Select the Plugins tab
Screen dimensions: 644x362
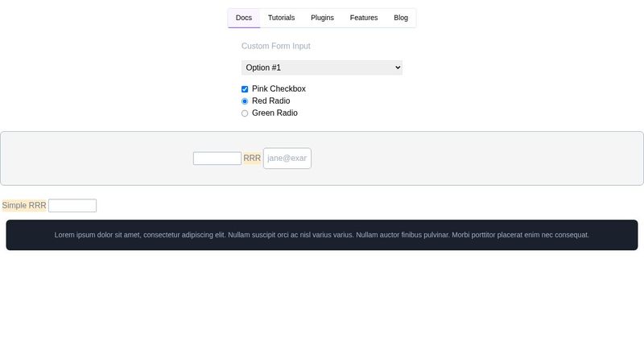coord(322,18)
